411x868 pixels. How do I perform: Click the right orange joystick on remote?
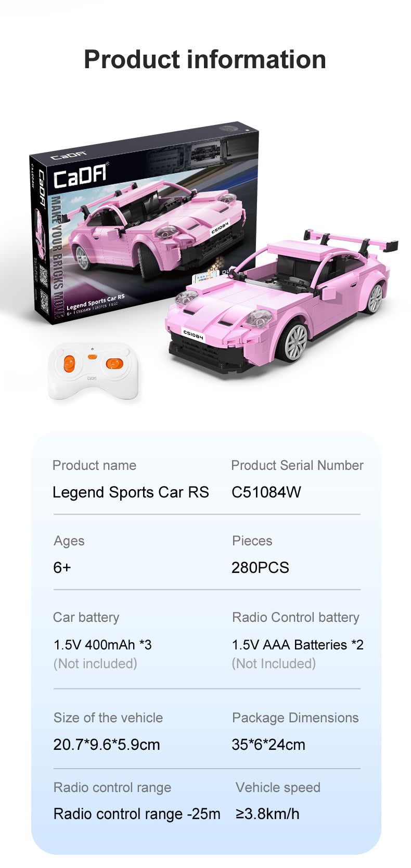click(x=114, y=363)
